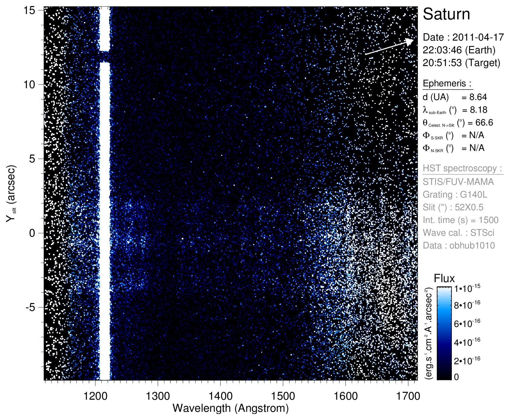Click the '20:51:53 (Target)' time text
The width and height of the screenshot is (510, 420).
[x=461, y=63]
